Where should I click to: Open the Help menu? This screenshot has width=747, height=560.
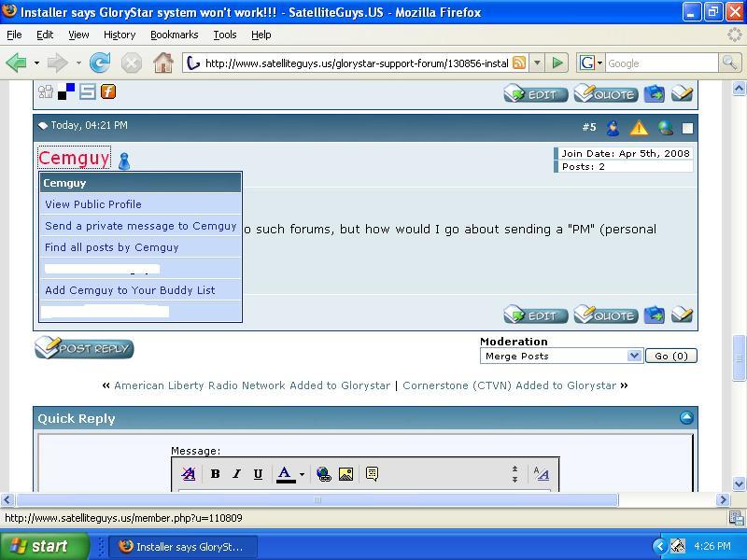click(261, 35)
